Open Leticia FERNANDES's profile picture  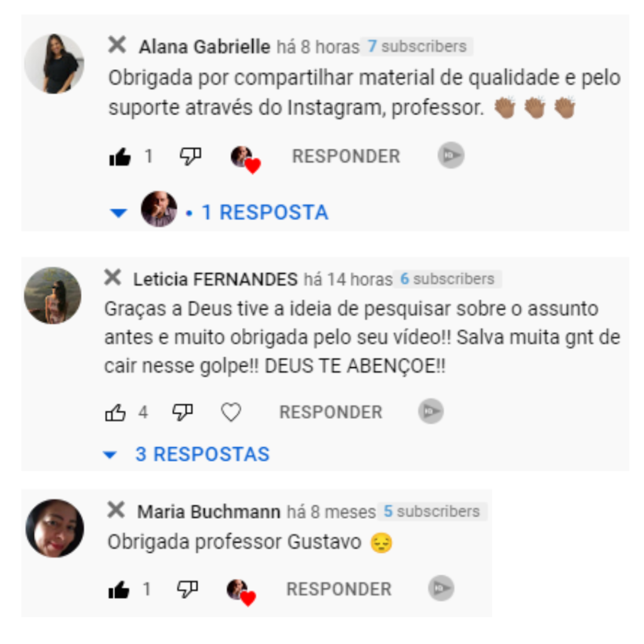53,296
